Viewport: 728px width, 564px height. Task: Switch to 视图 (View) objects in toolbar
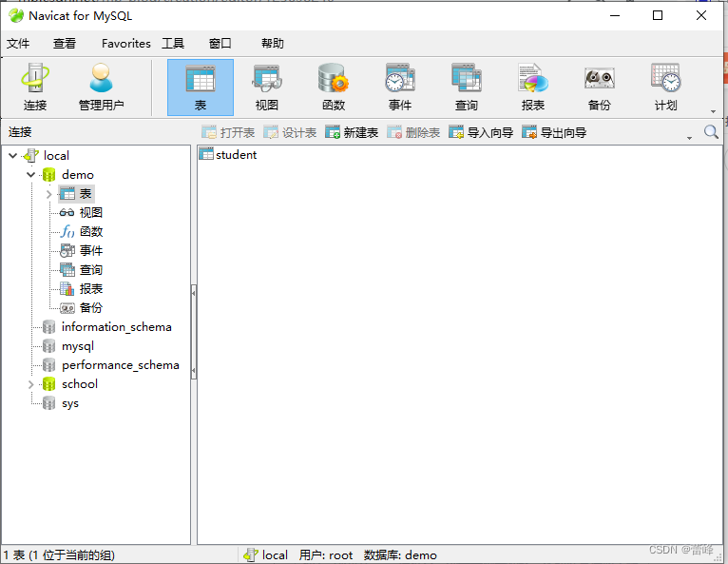click(x=266, y=88)
